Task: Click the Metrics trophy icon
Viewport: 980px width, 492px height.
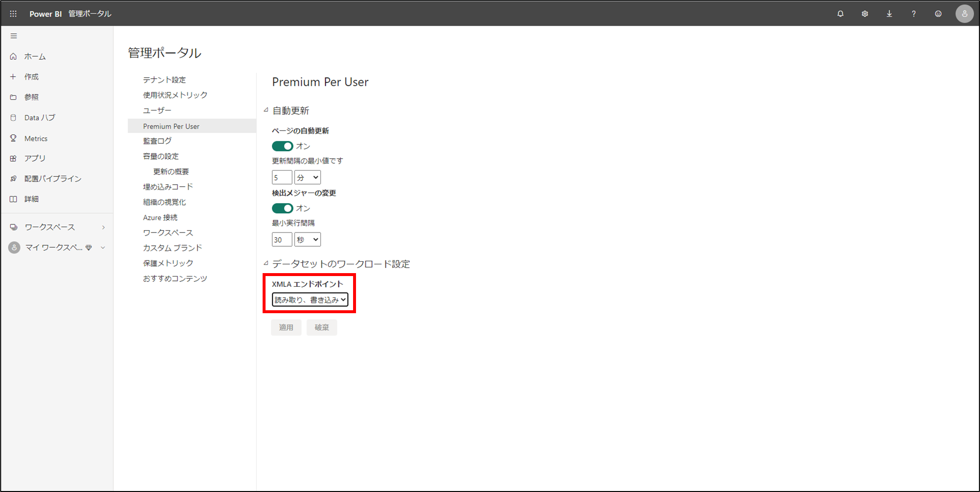Action: pos(13,138)
